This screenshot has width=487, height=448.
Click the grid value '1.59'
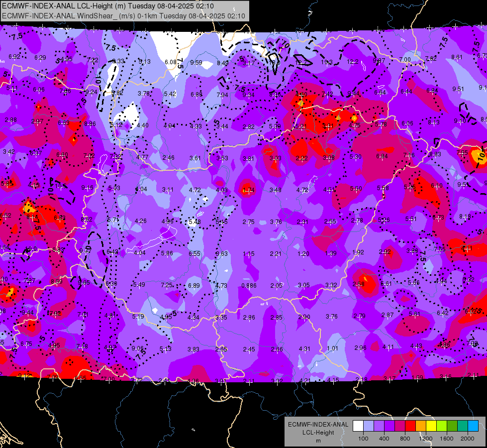[417, 377]
